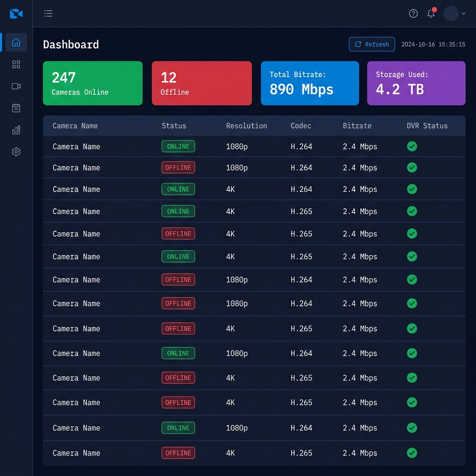Sort by DVR Status column header
476x476 pixels.
[x=427, y=126]
